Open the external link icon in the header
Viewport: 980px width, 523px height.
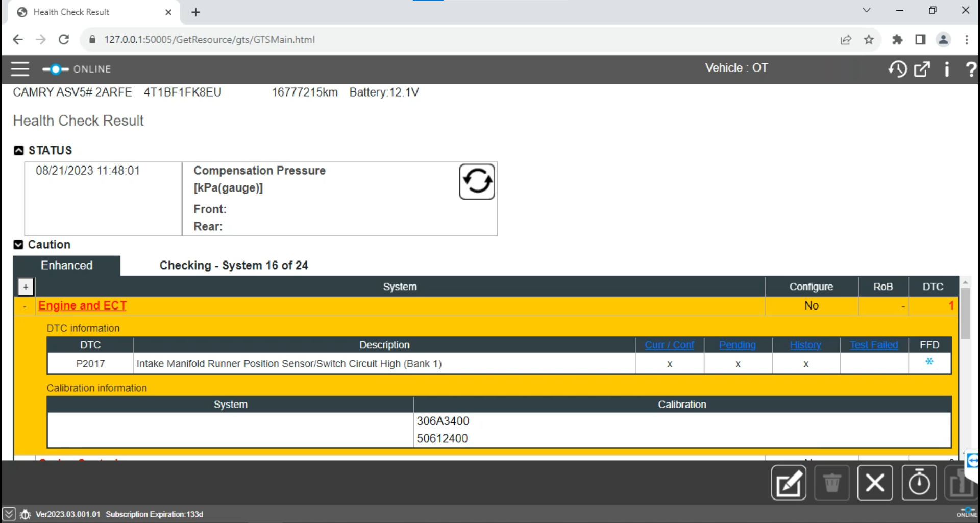(922, 69)
